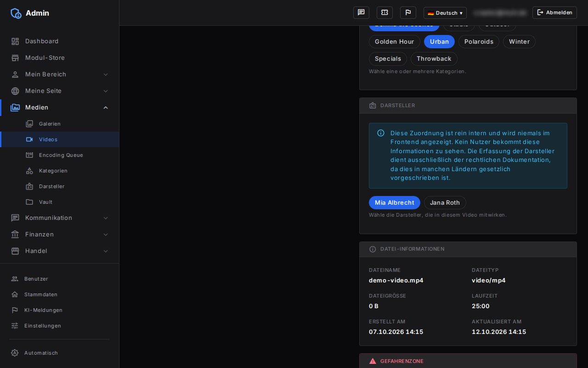Open Galerien via its gallery icon
588x368 pixels.
tap(29, 124)
